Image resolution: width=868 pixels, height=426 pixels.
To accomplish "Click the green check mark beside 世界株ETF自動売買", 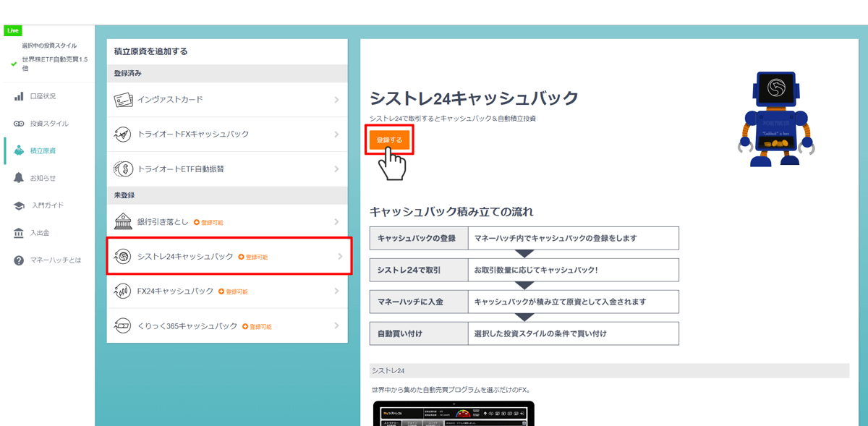I will click(x=14, y=64).
